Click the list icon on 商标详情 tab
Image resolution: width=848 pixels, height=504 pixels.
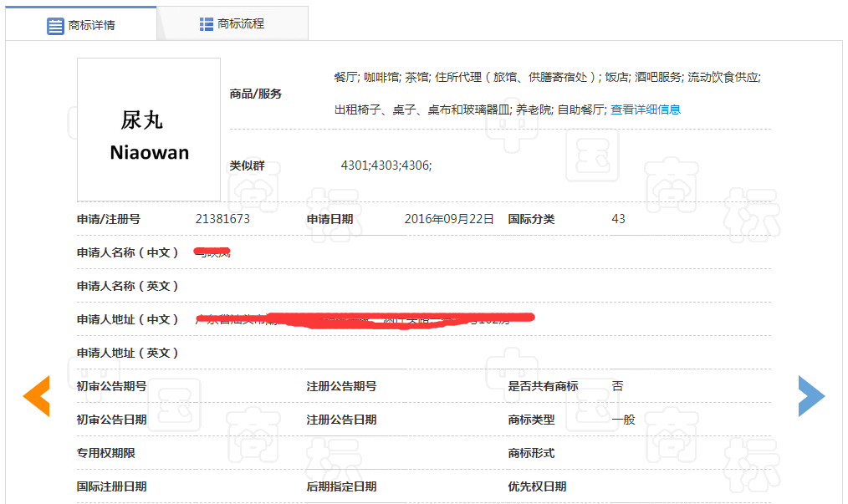click(x=55, y=25)
